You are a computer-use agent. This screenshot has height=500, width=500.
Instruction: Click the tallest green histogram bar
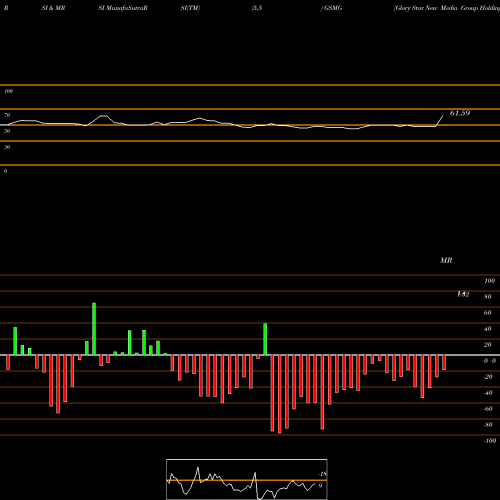(x=94, y=329)
